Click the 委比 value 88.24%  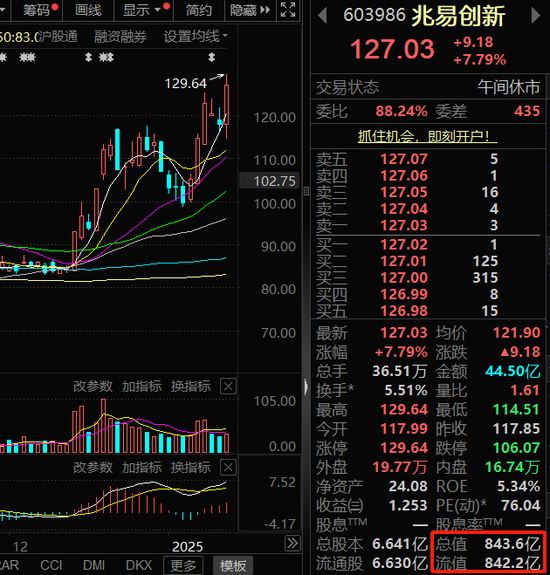[x=401, y=111]
